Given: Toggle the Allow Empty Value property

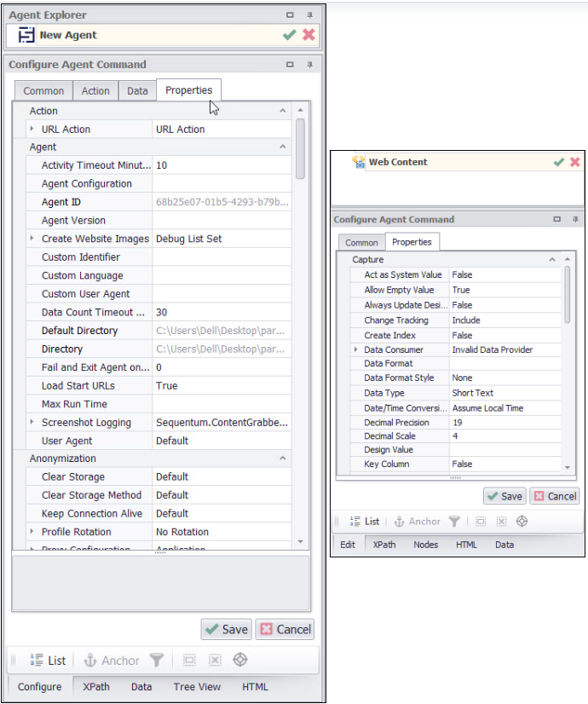Looking at the screenshot, I should (x=504, y=290).
